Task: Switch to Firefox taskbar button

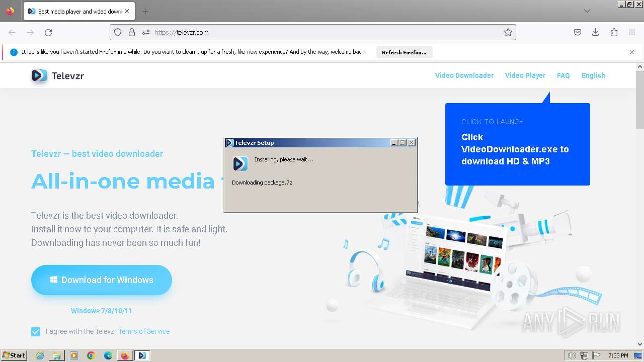Action: [125, 355]
